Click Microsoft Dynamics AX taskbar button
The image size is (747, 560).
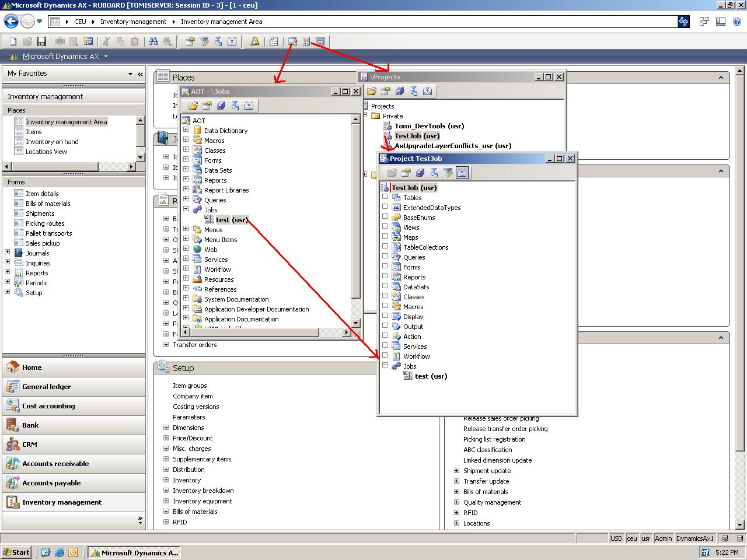click(134, 552)
